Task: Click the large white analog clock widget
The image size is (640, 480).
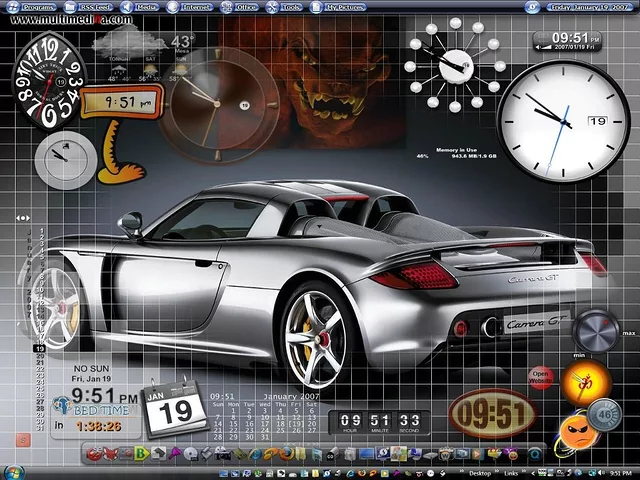Action: click(551, 118)
